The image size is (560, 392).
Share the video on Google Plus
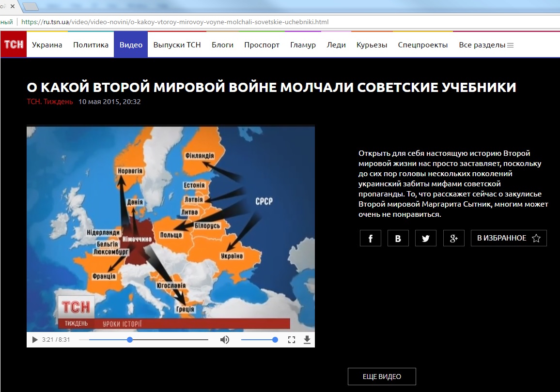click(x=453, y=238)
